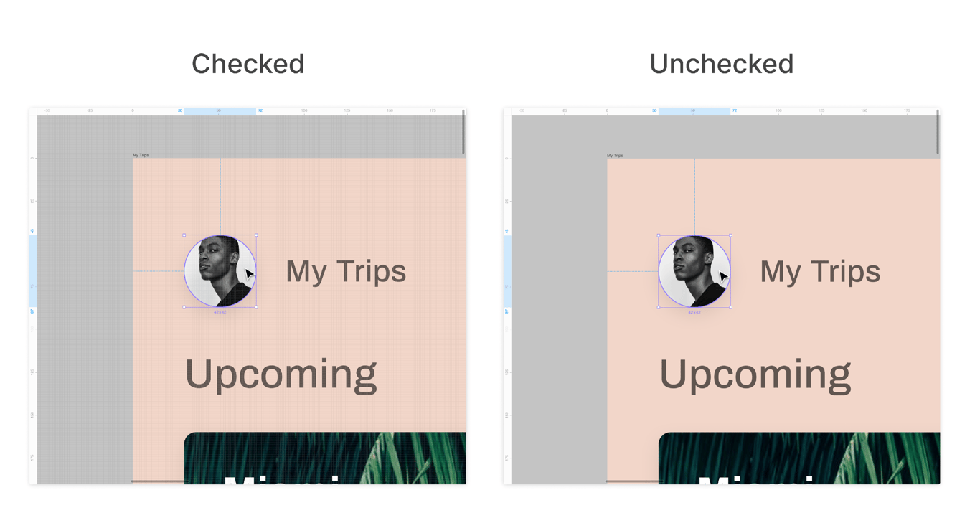This screenshot has width=980, height=528.
Task: Select the avatar photo in the Unchecked canvas
Action: tap(689, 271)
